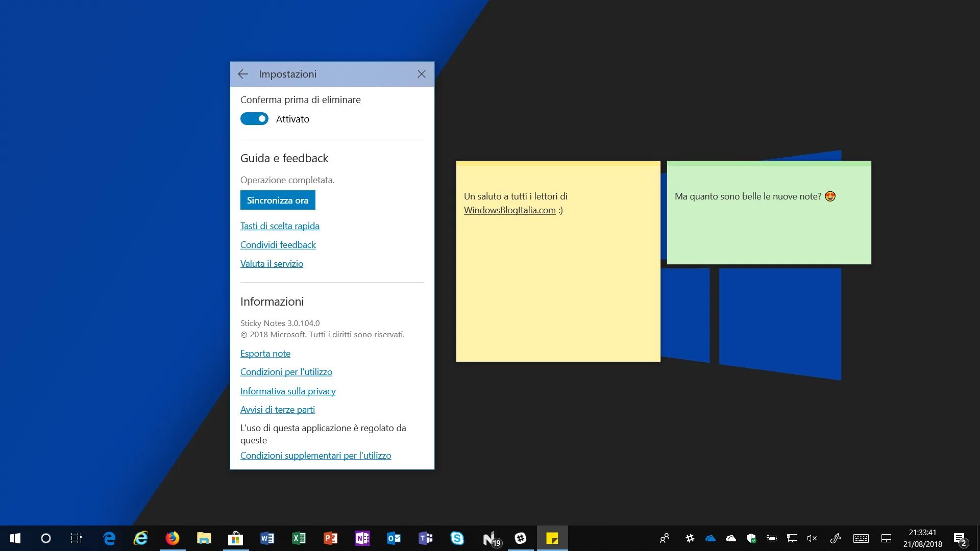Open Condizioni supplementari per l'utilizzo
Viewport: 980px width, 551px height.
(x=315, y=456)
